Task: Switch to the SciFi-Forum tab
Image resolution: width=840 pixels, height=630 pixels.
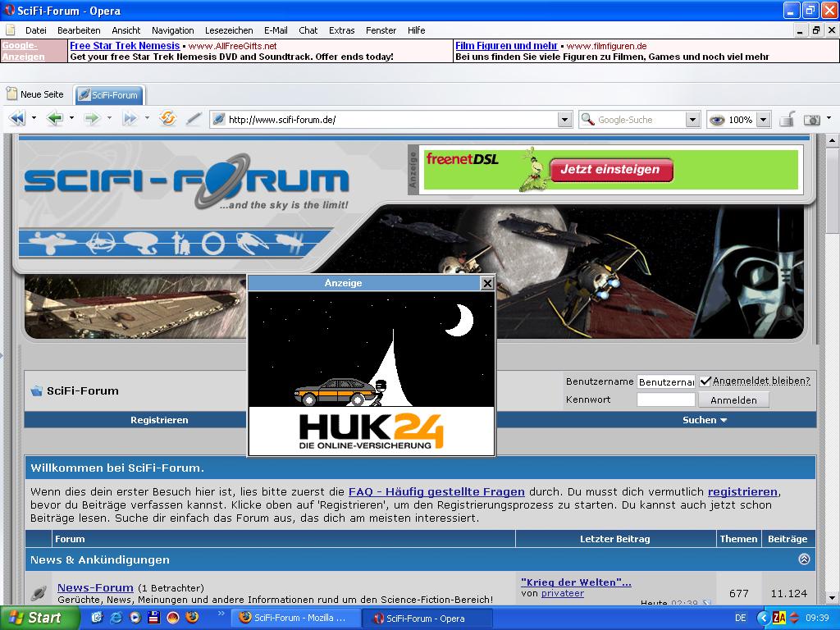Action: click(109, 95)
